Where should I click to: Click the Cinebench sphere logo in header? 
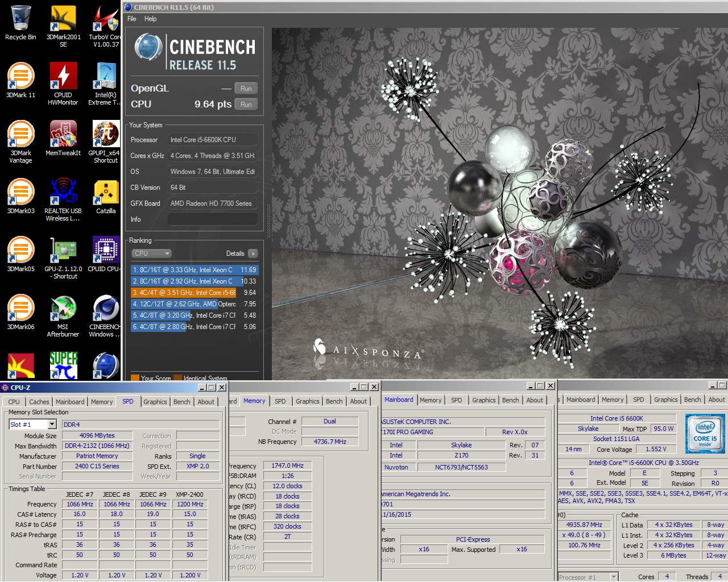click(148, 47)
